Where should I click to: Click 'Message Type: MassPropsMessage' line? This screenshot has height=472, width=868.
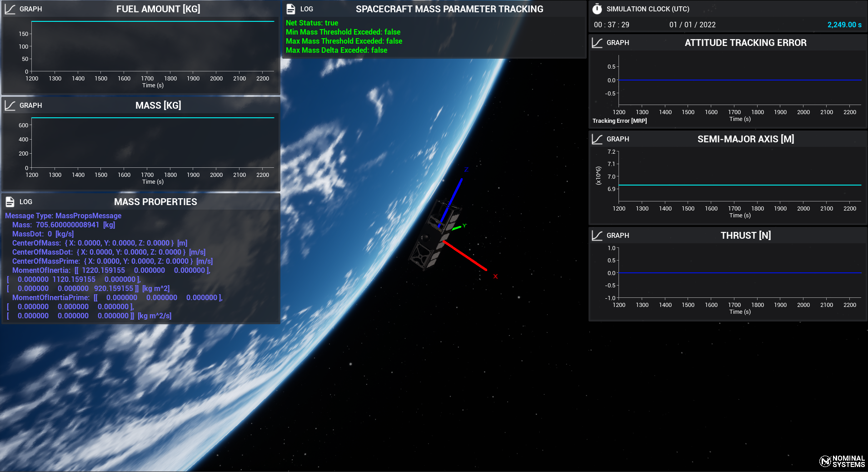click(x=63, y=216)
